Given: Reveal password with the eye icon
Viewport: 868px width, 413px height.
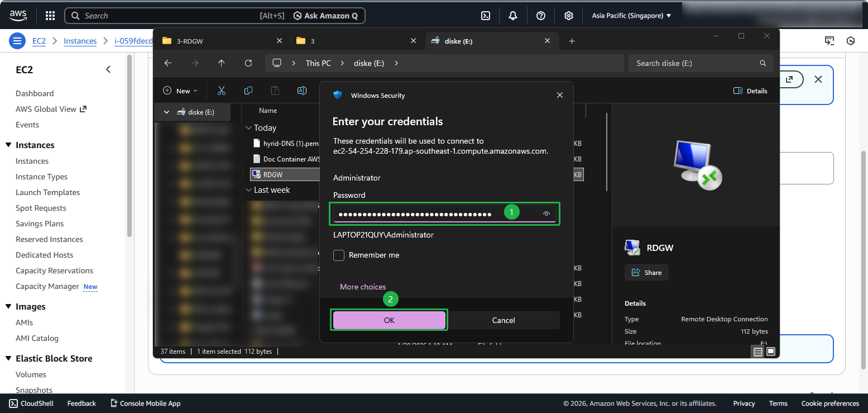Looking at the screenshot, I should [546, 214].
